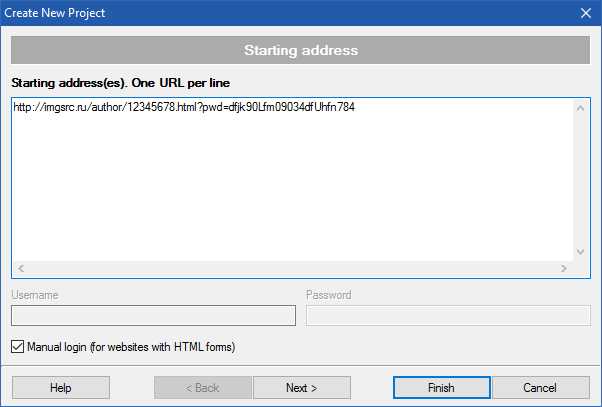Image resolution: width=602 pixels, height=407 pixels.
Task: Click the vertical scrollbar track
Action: (580, 180)
